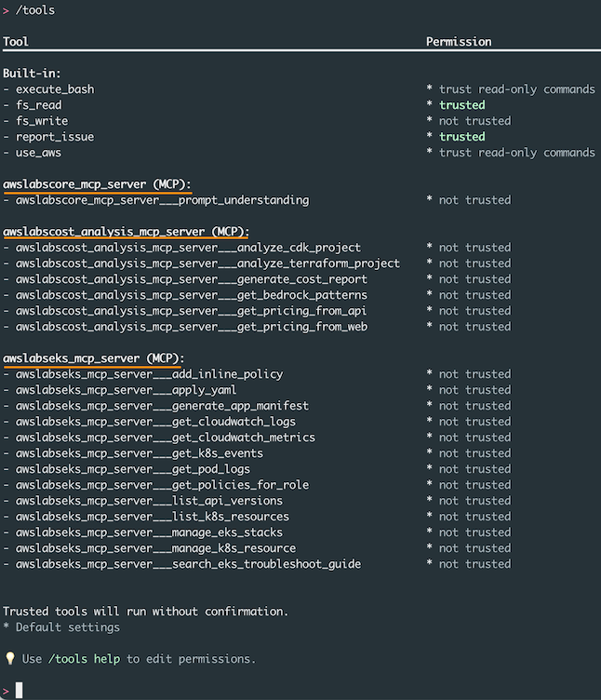Click not trusted status for search_eks_troubleshoot_guide

coord(474,564)
